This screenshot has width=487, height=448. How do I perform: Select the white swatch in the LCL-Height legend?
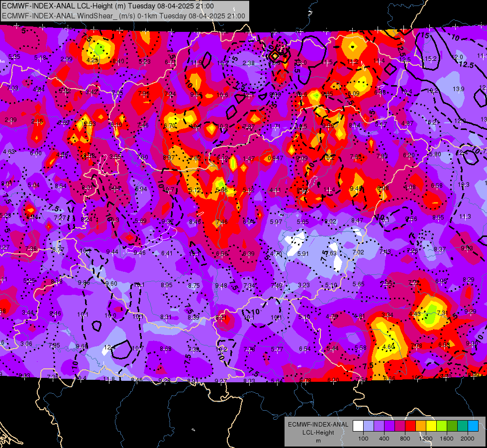pyautogui.click(x=358, y=426)
